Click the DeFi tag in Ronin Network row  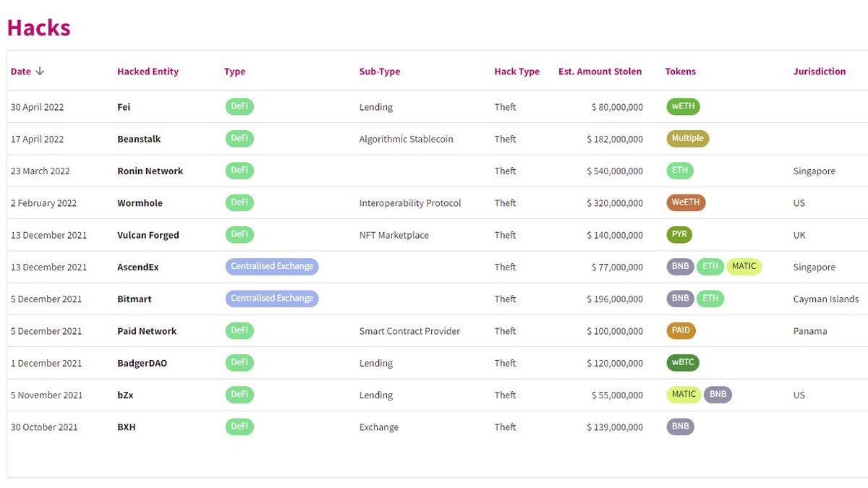pos(239,171)
